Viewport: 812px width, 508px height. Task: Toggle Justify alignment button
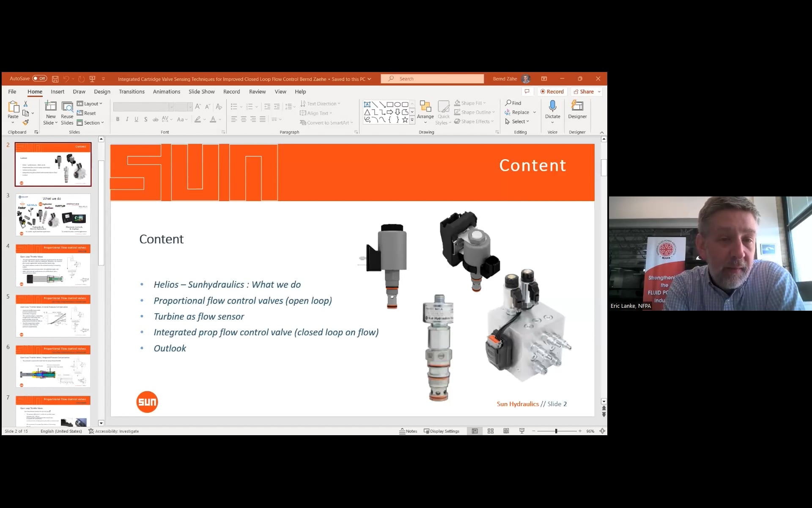pos(263,119)
